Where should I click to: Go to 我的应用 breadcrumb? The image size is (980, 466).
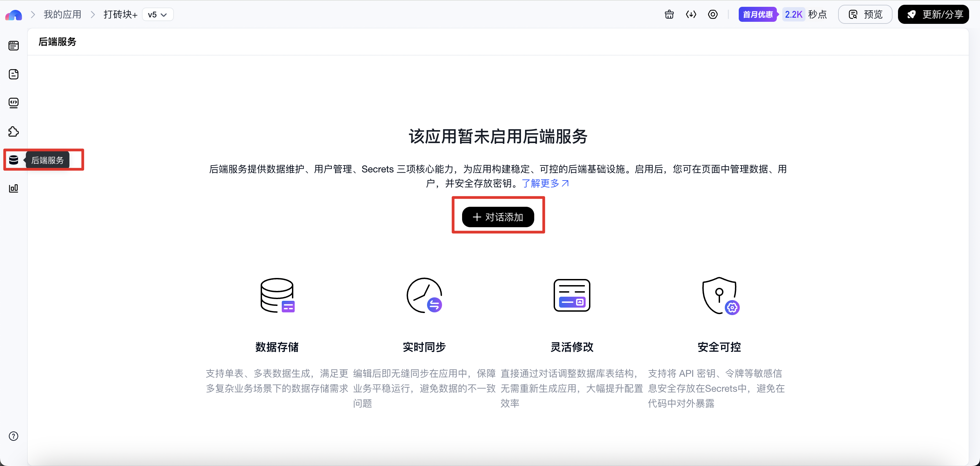click(62, 15)
